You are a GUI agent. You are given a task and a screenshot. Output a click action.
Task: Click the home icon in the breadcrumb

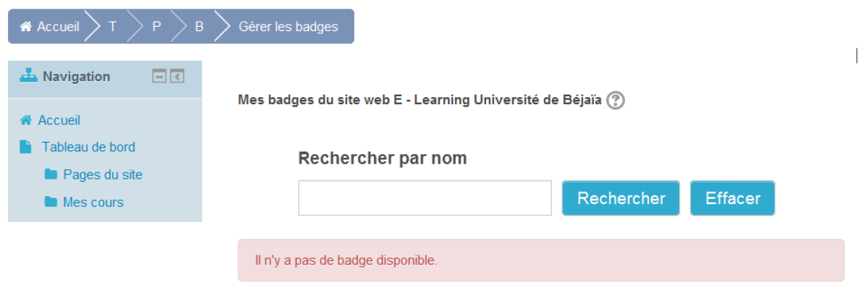click(x=26, y=27)
